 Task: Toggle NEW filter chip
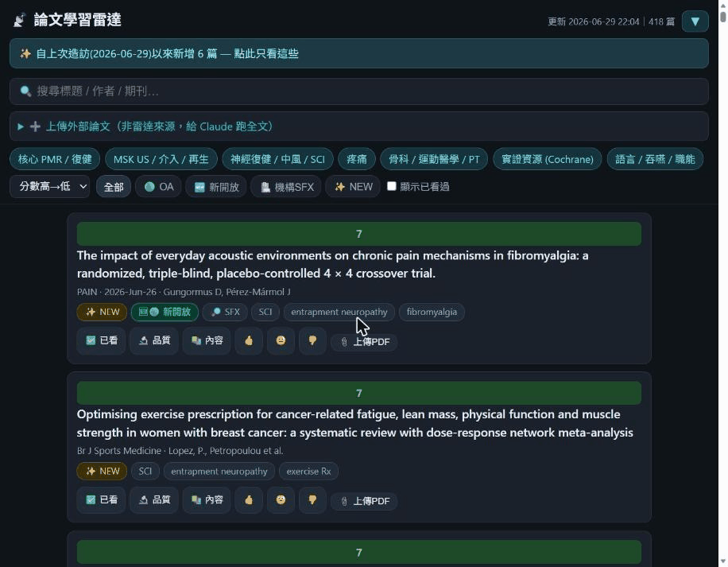point(354,187)
